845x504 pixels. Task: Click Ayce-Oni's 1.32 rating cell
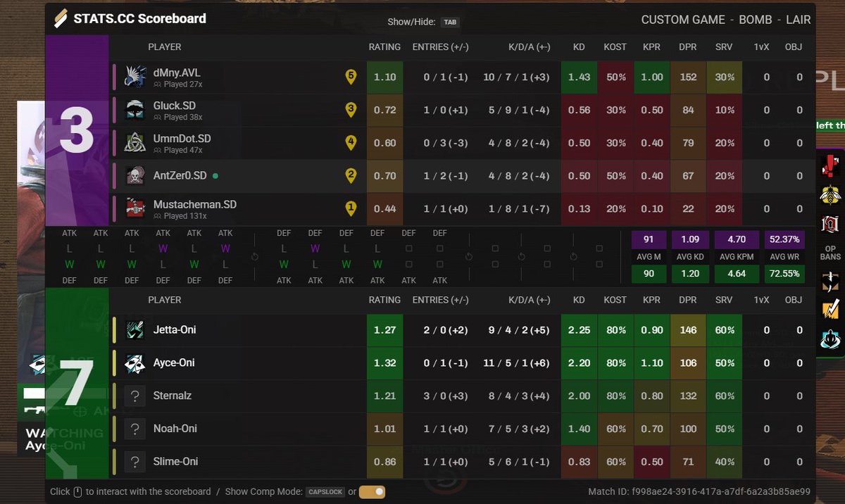tap(384, 363)
